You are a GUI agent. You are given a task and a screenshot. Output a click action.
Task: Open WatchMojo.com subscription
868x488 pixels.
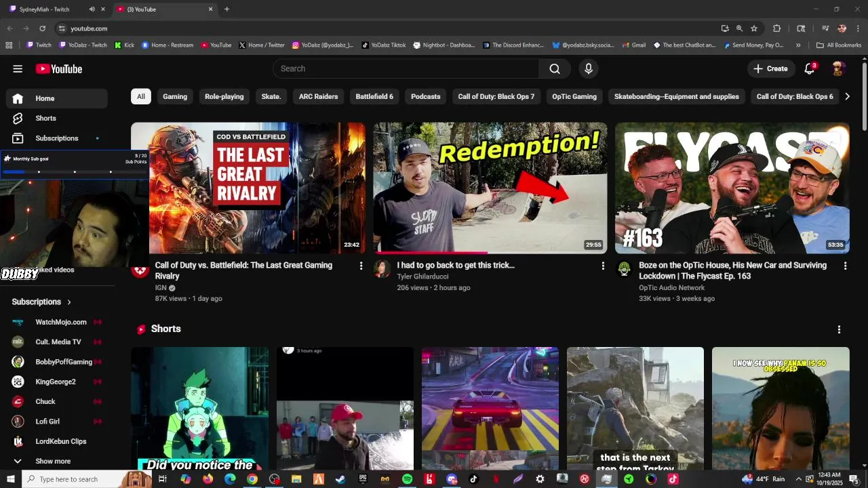[57, 322]
